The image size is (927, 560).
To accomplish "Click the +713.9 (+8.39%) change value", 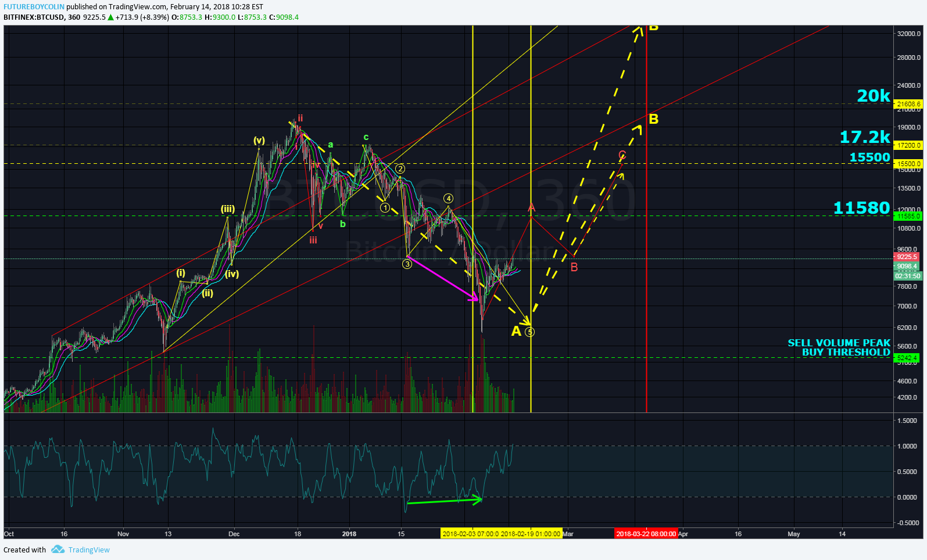I will 142,17.
